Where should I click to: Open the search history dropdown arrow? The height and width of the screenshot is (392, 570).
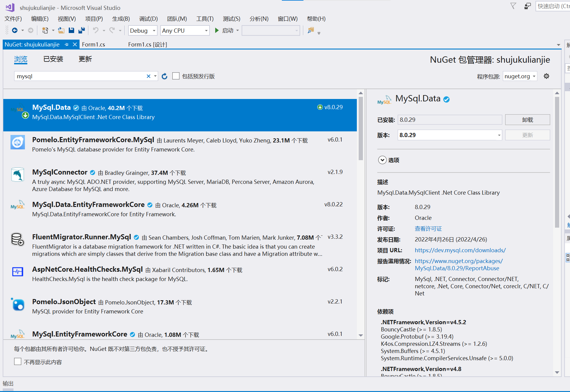[x=155, y=76]
